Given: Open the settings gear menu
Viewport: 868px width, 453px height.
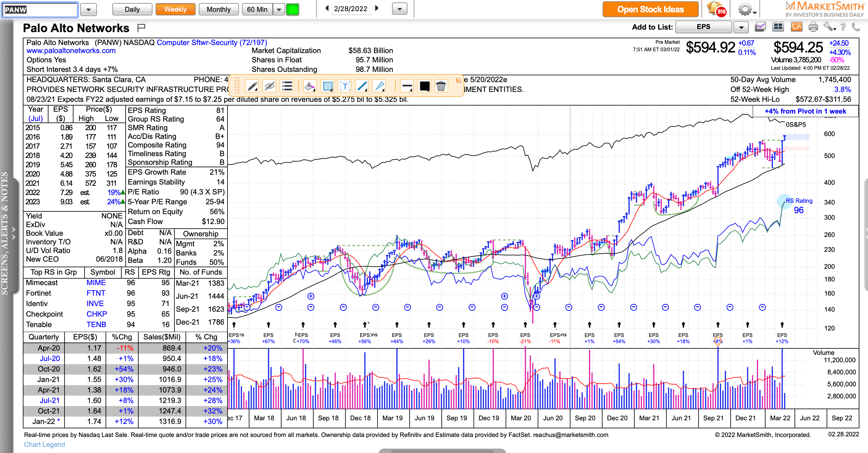Looking at the screenshot, I should click(746, 10).
